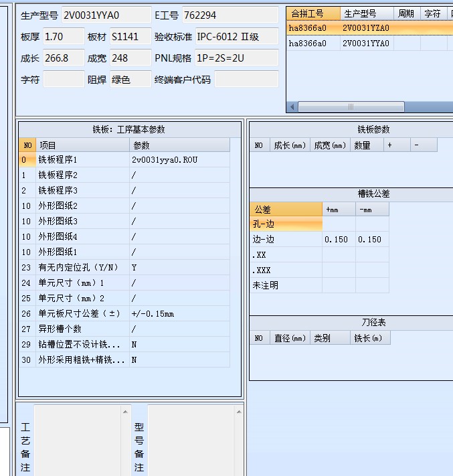Click inside the 型号备注 text area
This screenshot has height=476, width=453.
[x=191, y=441]
